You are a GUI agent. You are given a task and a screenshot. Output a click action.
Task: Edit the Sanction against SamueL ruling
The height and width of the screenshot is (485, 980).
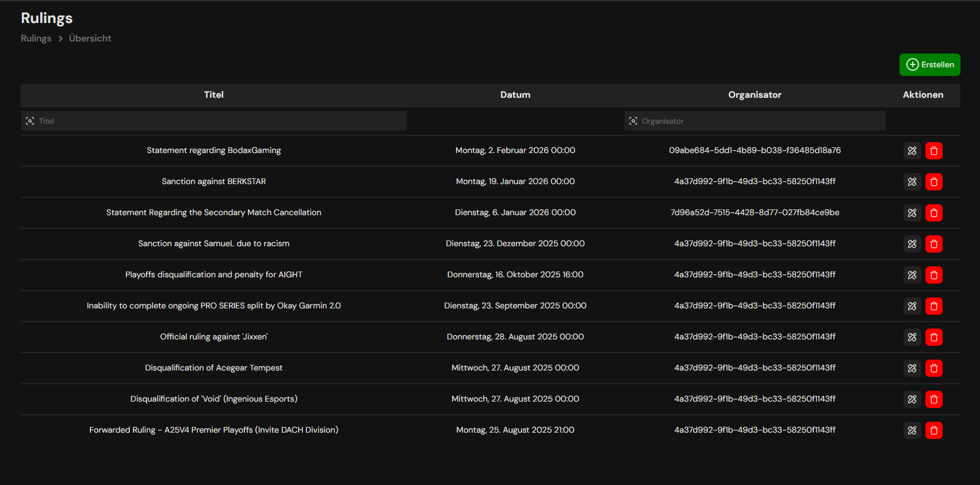pos(912,244)
